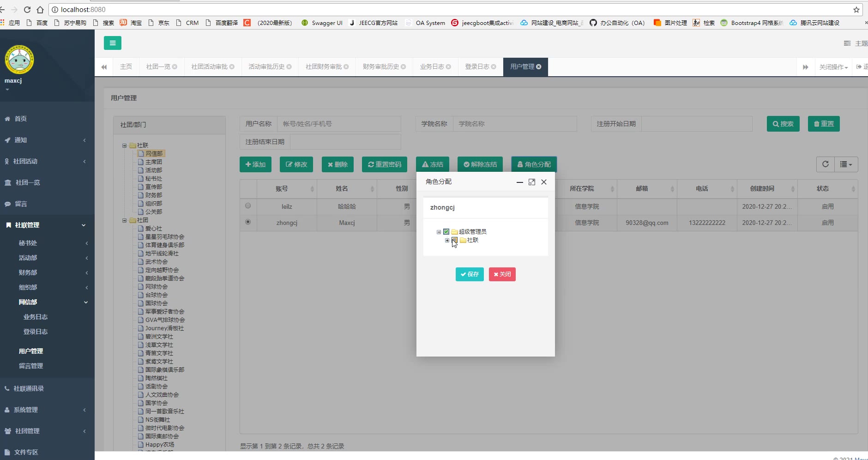Click the 添加 add user button
Image resolution: width=868 pixels, height=460 pixels.
(x=255, y=164)
